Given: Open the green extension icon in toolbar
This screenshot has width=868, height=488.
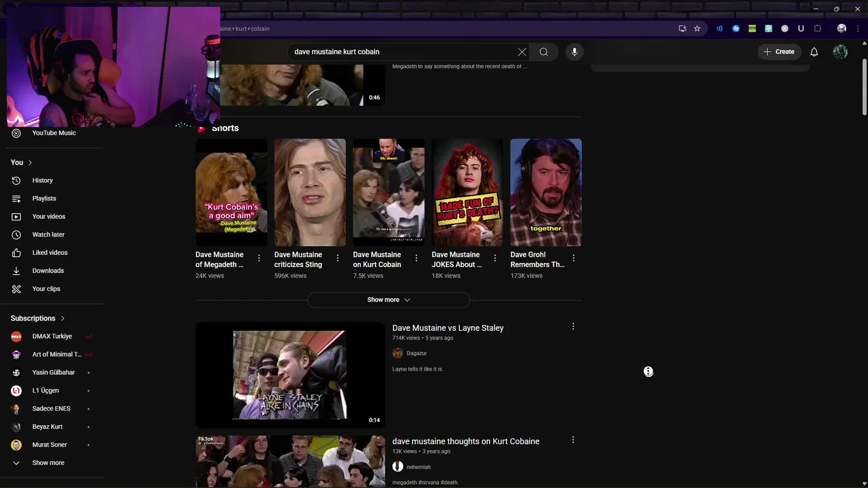Looking at the screenshot, I should click(x=752, y=28).
